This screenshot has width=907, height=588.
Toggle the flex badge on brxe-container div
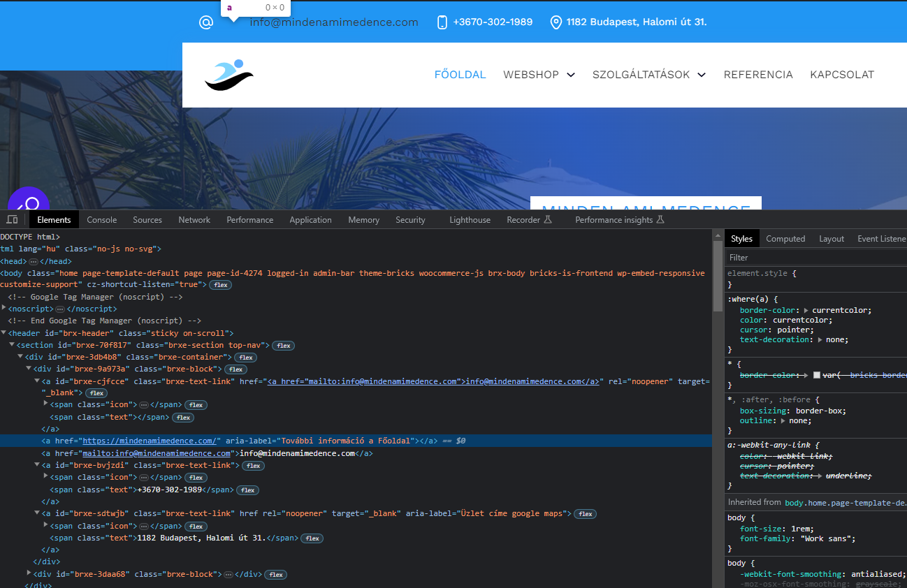pyautogui.click(x=245, y=357)
